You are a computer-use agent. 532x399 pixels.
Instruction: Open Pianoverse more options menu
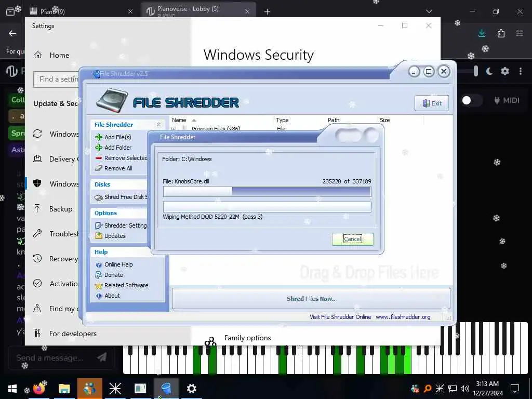coord(521,71)
